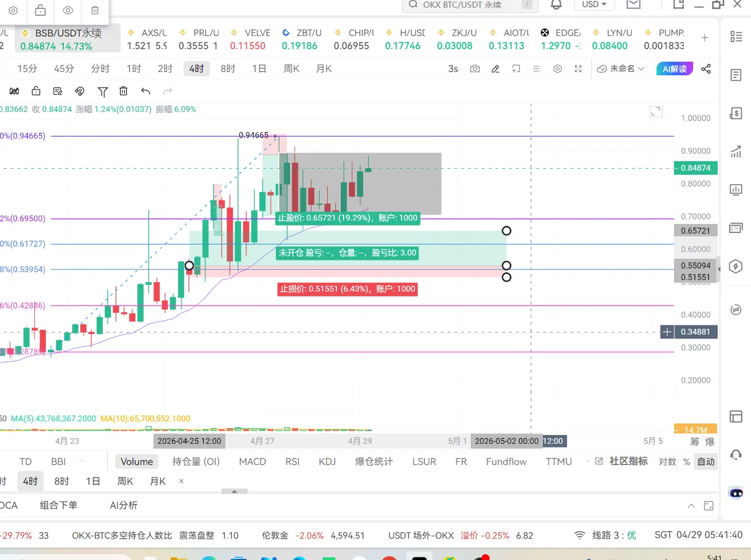This screenshot has width=751, height=560.
Task: Open the pencil drawing tools icon
Action: coord(495,69)
